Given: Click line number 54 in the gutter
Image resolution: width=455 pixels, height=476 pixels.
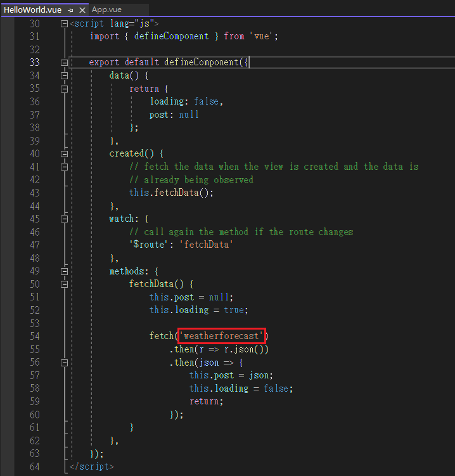Looking at the screenshot, I should [x=35, y=336].
